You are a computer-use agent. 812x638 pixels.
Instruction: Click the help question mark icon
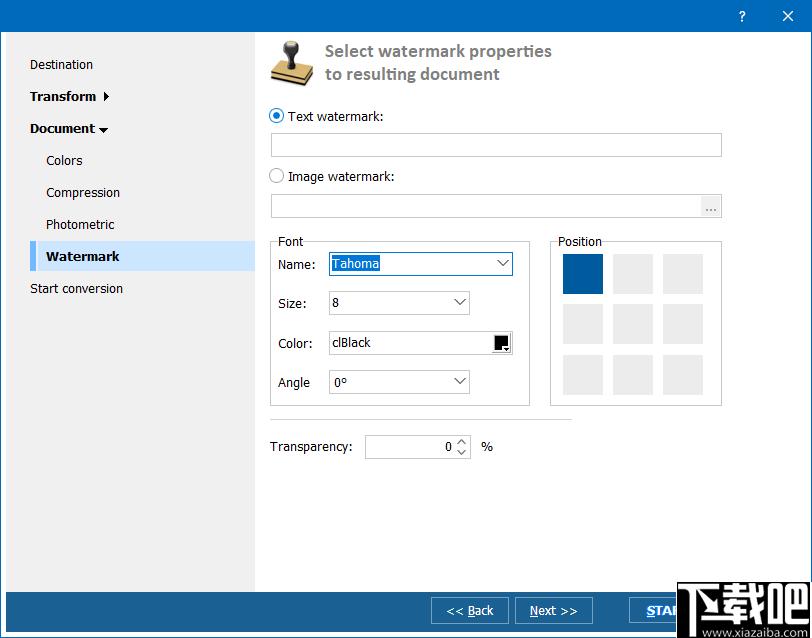pyautogui.click(x=742, y=16)
